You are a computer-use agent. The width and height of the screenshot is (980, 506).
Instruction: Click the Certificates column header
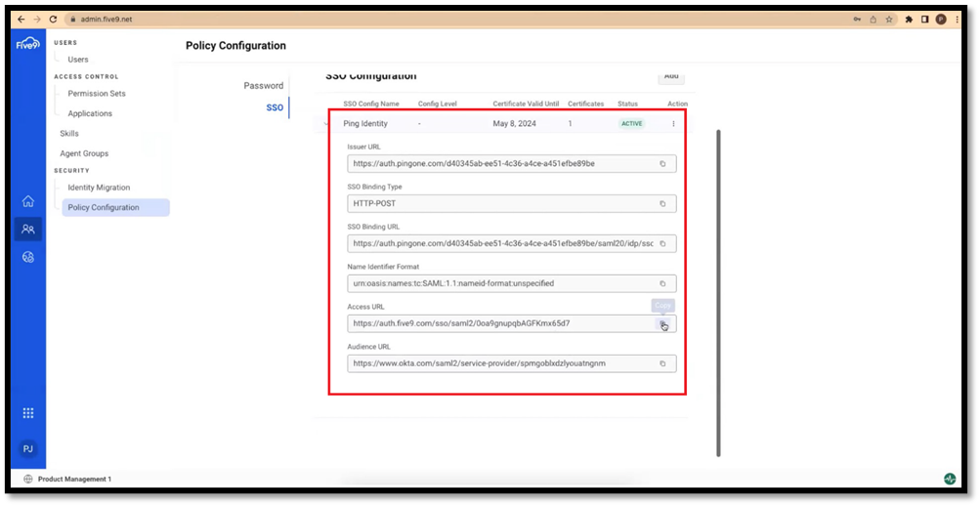tap(585, 104)
